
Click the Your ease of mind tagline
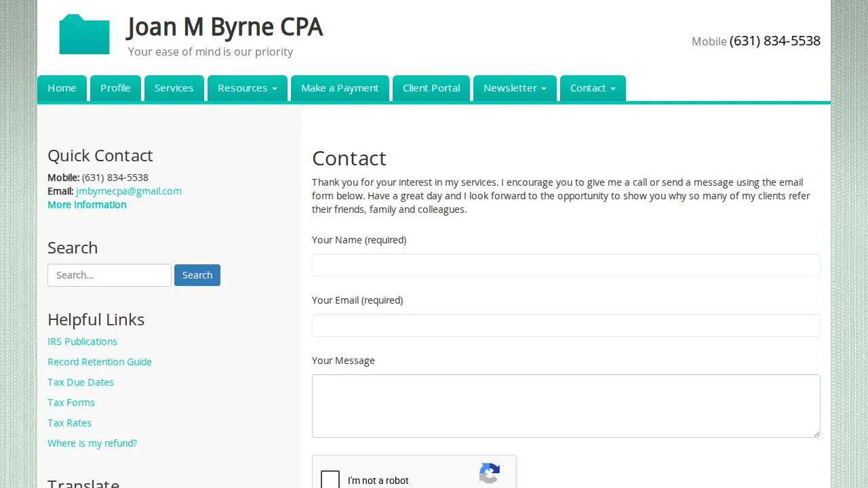[210, 52]
